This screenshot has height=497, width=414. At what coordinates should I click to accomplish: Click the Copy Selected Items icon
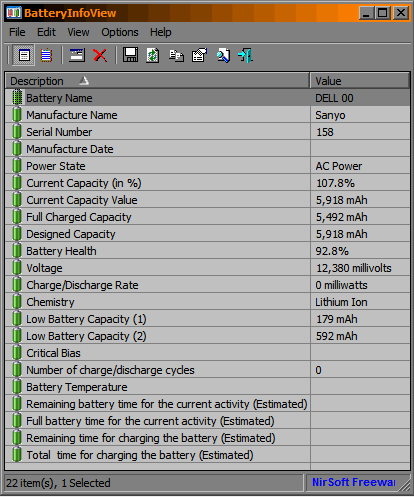(176, 55)
